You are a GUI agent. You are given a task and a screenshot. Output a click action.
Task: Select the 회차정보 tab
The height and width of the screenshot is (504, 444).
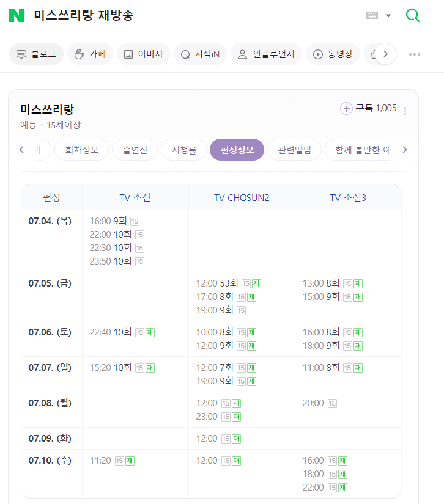[82, 150]
